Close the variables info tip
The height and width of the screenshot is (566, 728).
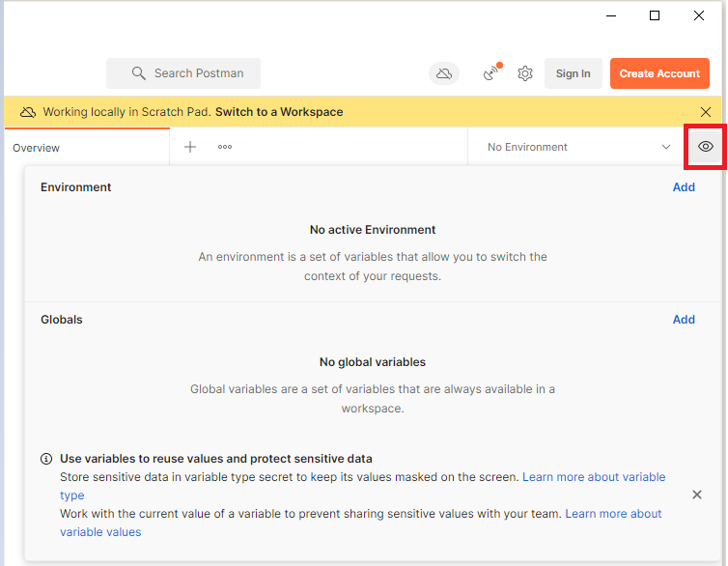click(696, 495)
